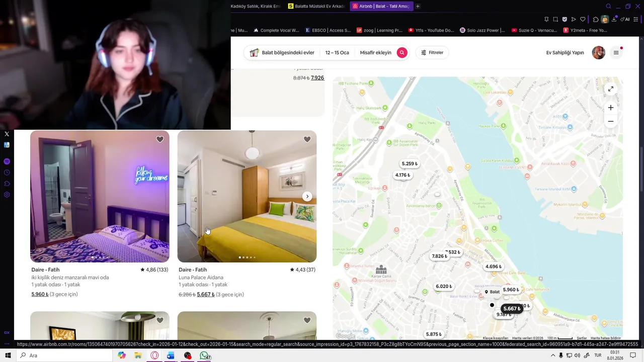This screenshot has width=644, height=362.
Task: Open File Explorer from the taskbar
Action: pos(138,355)
